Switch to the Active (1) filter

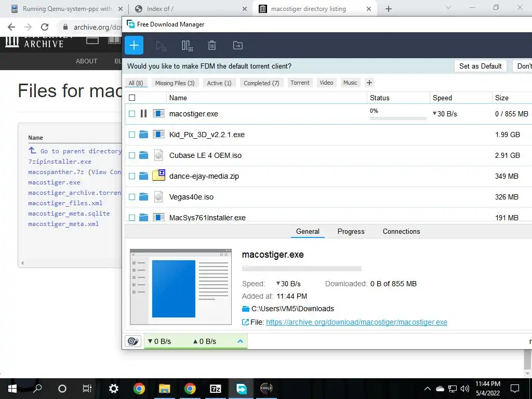click(219, 83)
